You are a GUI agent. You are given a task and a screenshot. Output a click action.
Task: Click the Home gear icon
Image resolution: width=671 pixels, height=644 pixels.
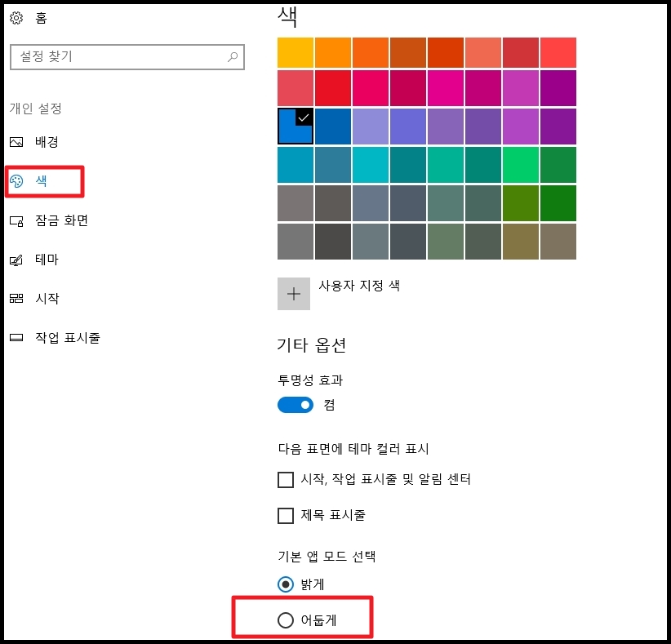point(16,18)
